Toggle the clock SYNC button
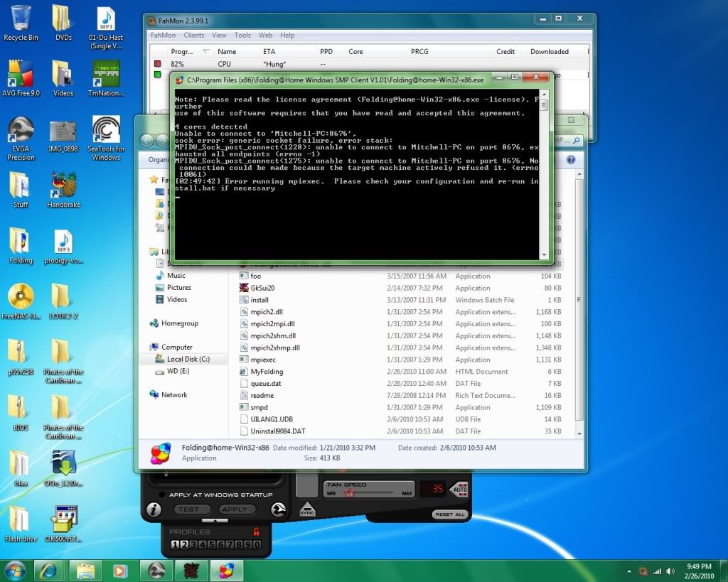This screenshot has width=728, height=582. click(307, 510)
